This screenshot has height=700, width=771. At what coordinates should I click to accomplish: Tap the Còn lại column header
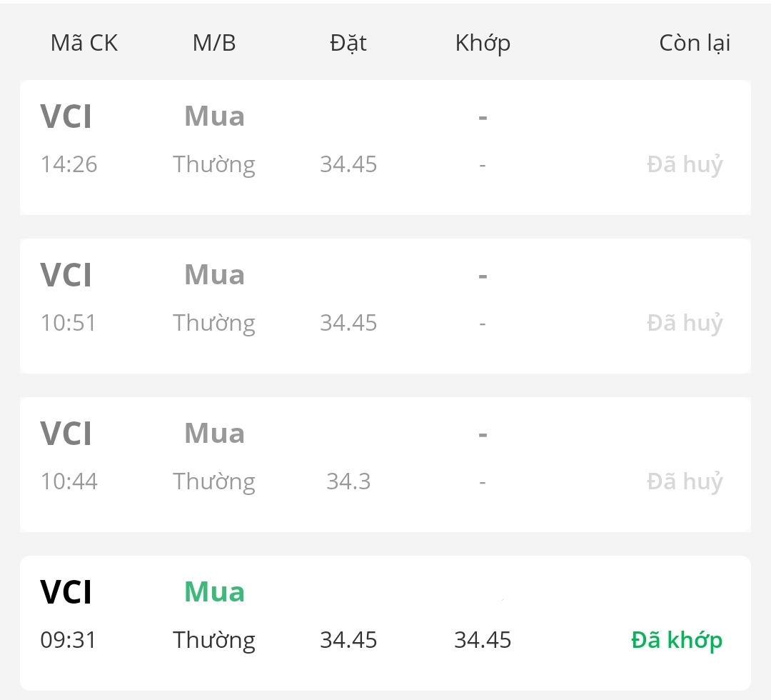click(694, 43)
